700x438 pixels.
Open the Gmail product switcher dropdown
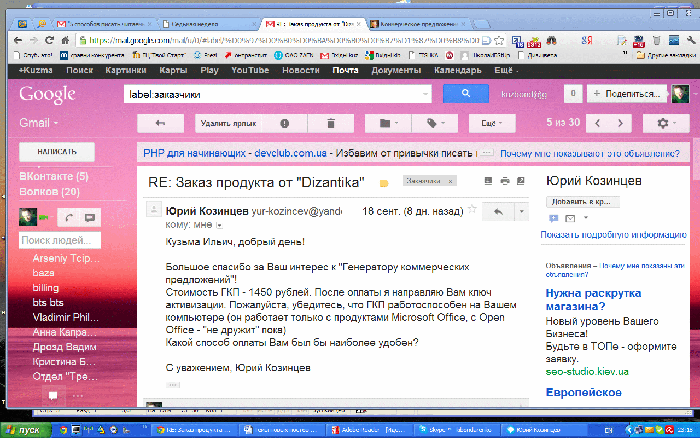pos(38,123)
